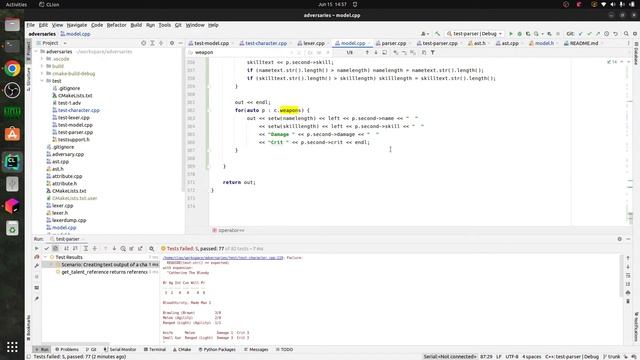The image size is (640, 360).
Task: Rerun tests icon in Run panel
Action: coord(36,248)
